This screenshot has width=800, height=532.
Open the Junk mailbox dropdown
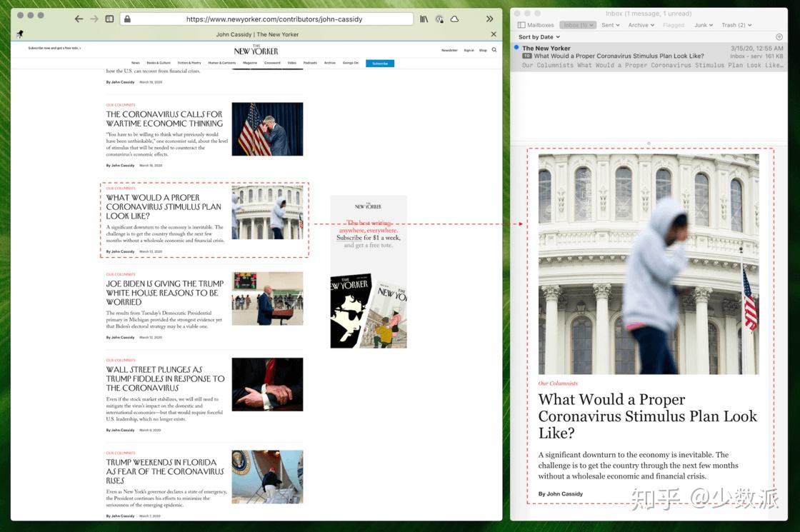(x=704, y=25)
